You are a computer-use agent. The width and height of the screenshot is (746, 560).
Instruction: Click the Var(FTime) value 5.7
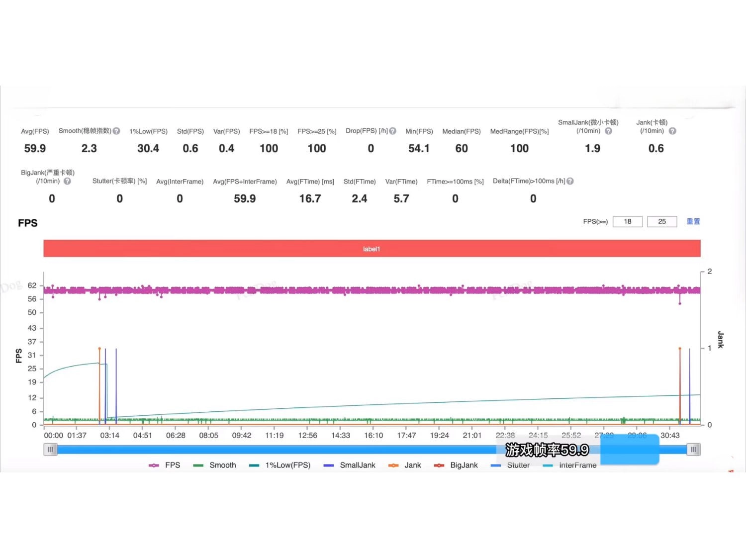point(401,199)
